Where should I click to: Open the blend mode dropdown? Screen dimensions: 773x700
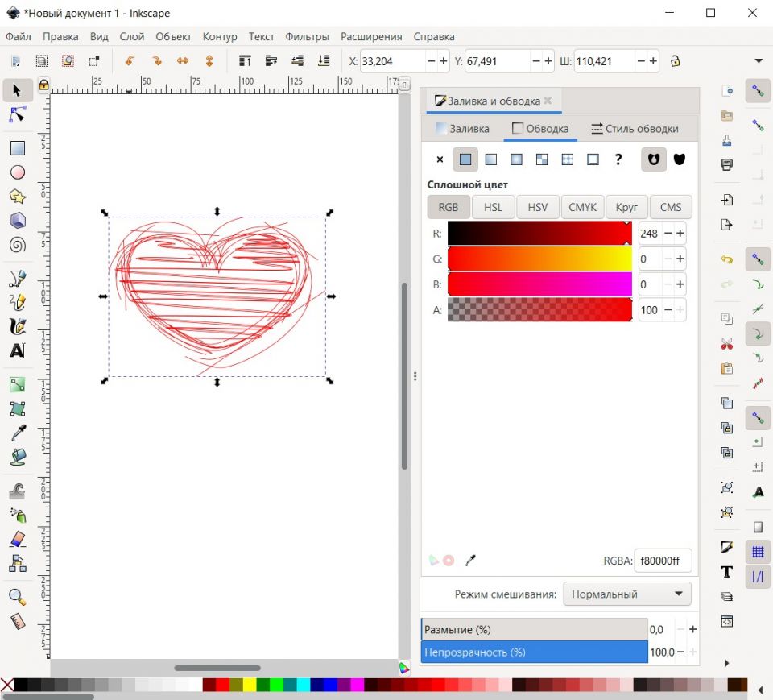point(626,594)
